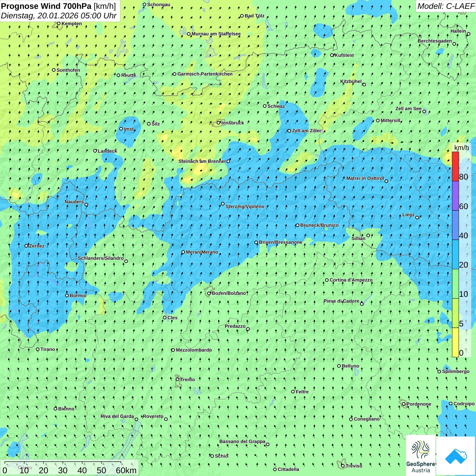The image size is (476, 476).
Task: Click the Schlanders/Silandro label
Action: [101, 258]
